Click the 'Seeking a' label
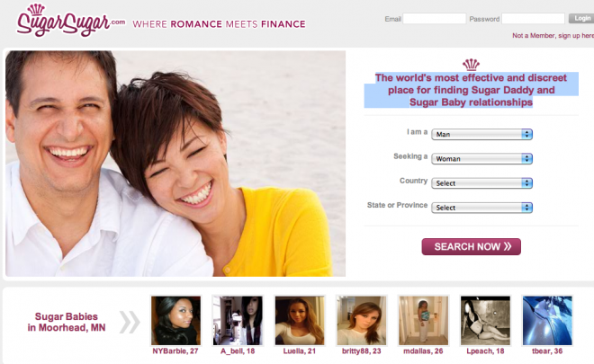The width and height of the screenshot is (594, 364). pos(410,156)
